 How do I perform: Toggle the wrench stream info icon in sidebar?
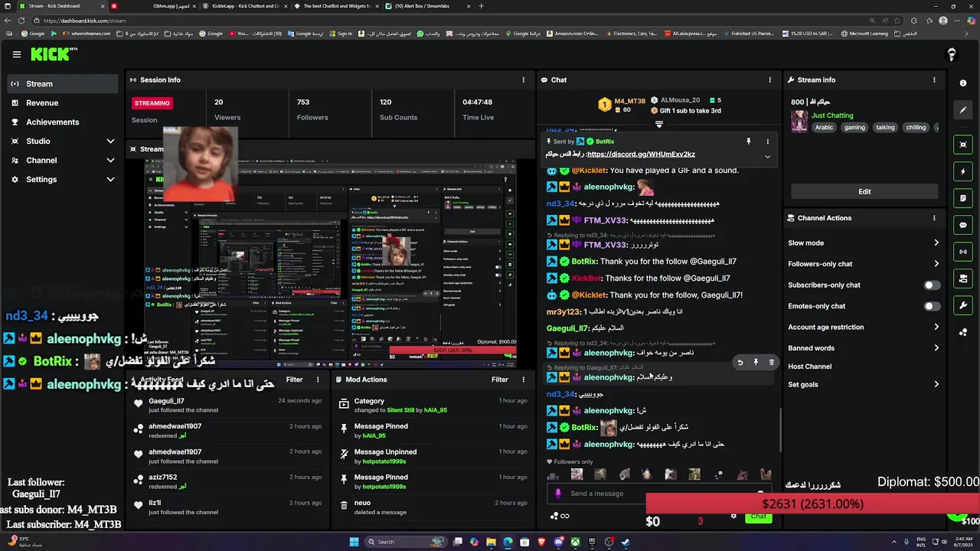pos(963,305)
